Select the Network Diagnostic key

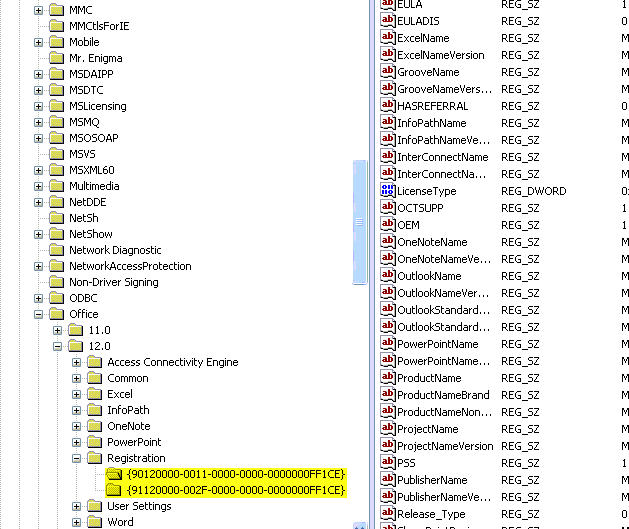click(115, 250)
